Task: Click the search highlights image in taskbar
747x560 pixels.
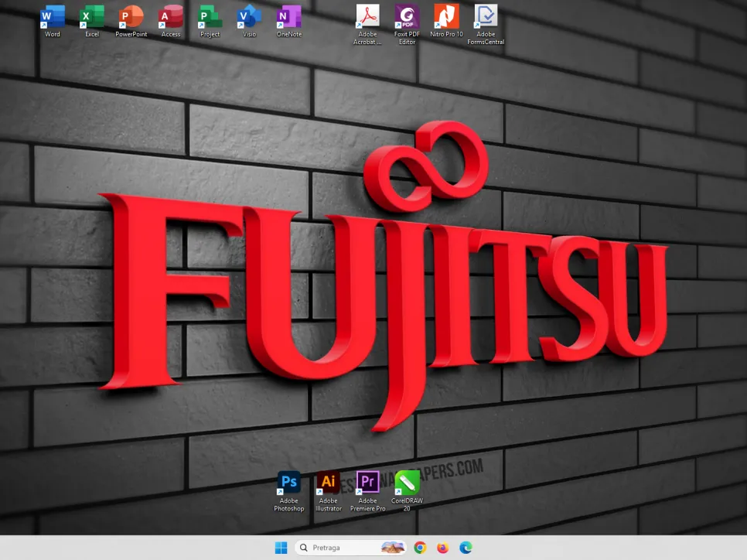Action: click(393, 548)
